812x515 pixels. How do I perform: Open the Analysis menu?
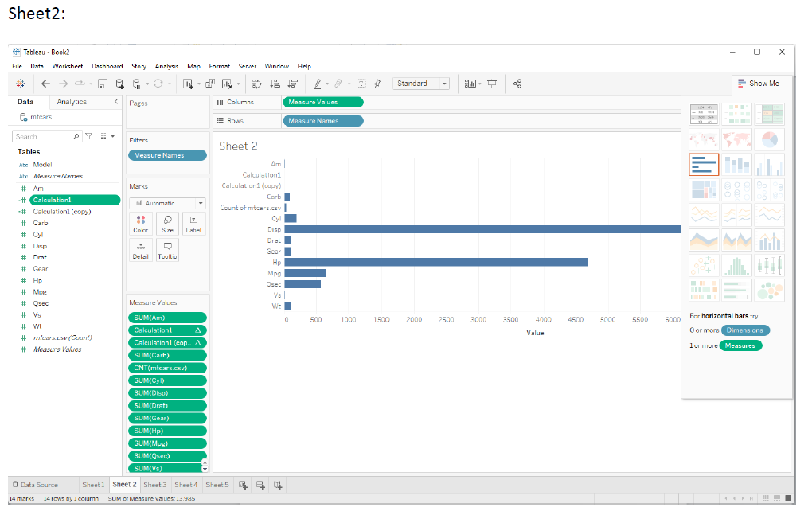(166, 66)
